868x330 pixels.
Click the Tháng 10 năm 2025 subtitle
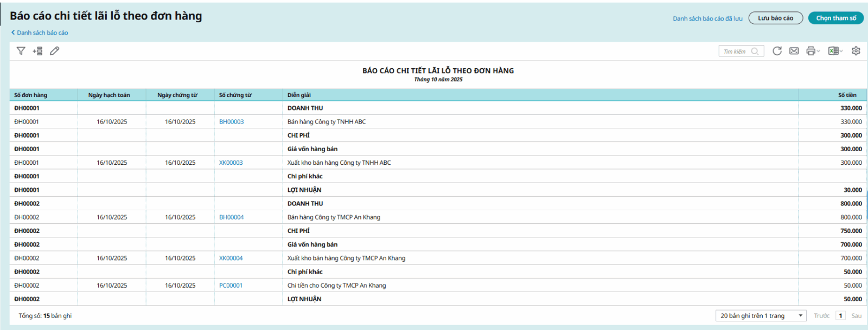click(x=438, y=80)
